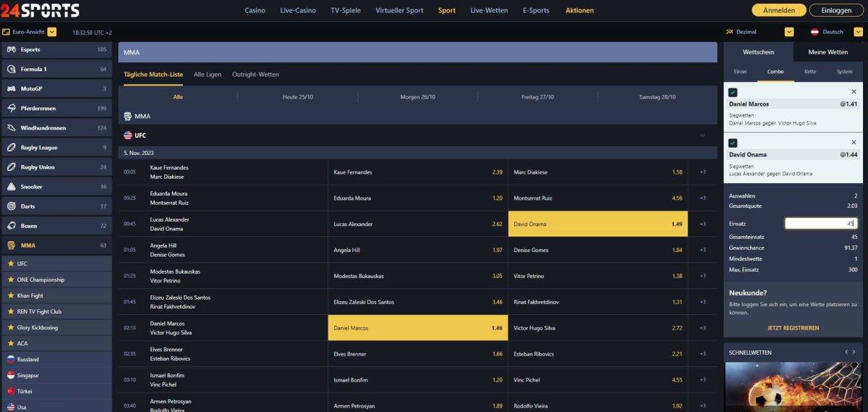Select the Rugby League ball icon
This screenshot has width=868, height=412.
(11, 147)
